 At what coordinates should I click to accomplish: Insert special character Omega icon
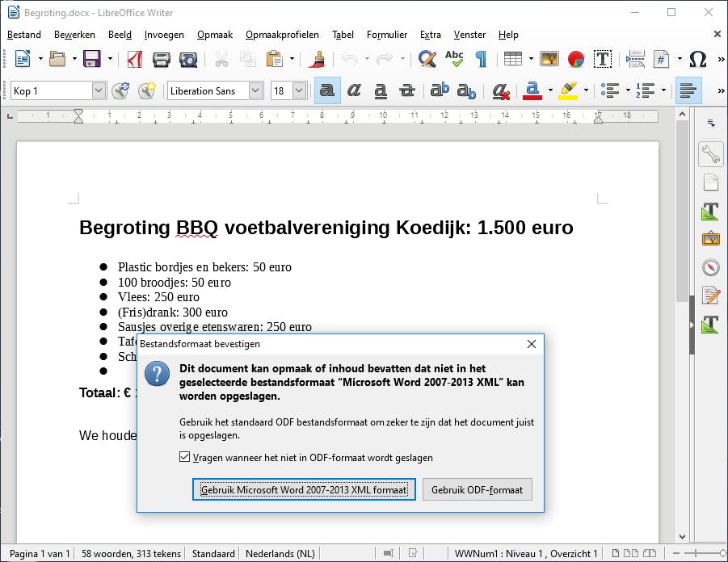click(x=698, y=59)
